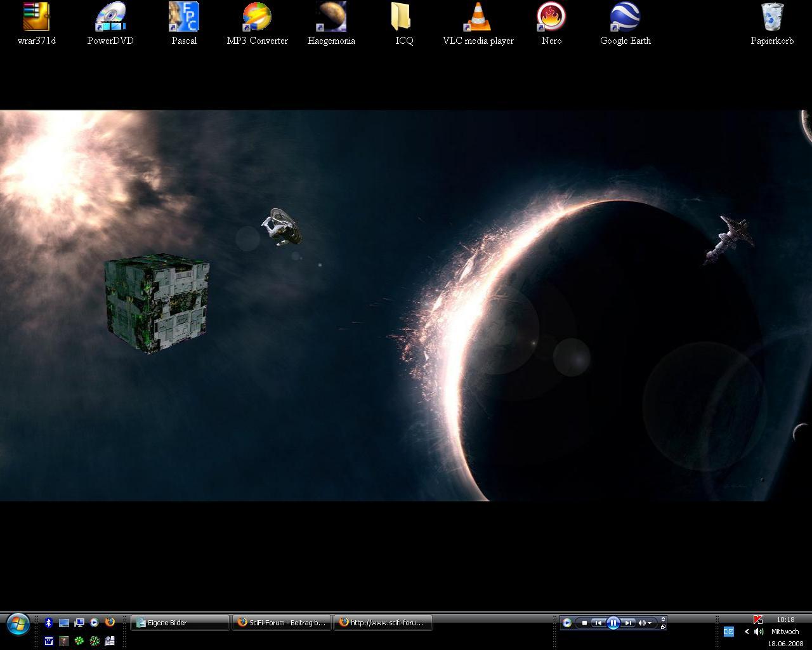
Task: Open the VLC media player shortcut
Action: pos(478,18)
